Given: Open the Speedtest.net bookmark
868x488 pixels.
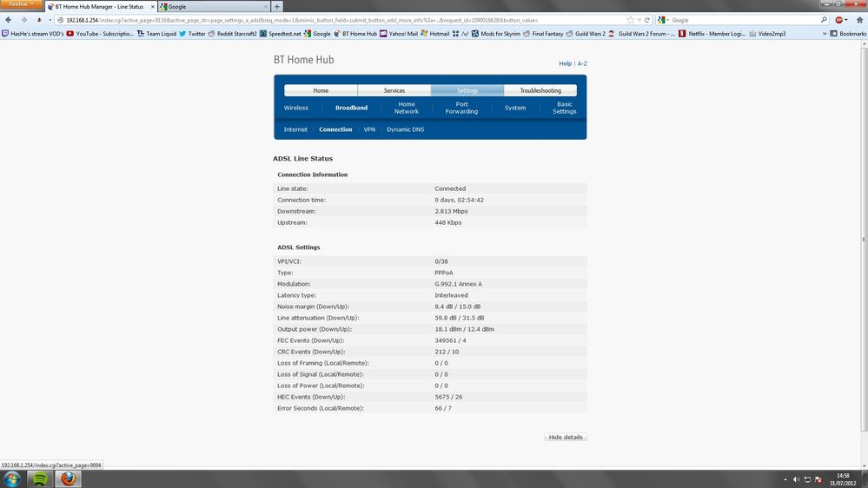Looking at the screenshot, I should coord(280,34).
